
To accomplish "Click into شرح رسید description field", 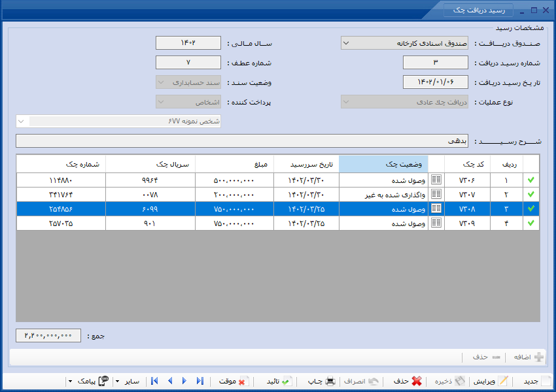I will click(x=242, y=141).
